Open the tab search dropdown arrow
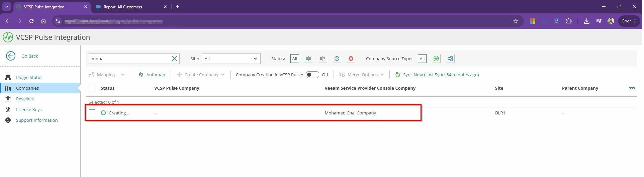The height and width of the screenshot is (177, 644). (6, 7)
